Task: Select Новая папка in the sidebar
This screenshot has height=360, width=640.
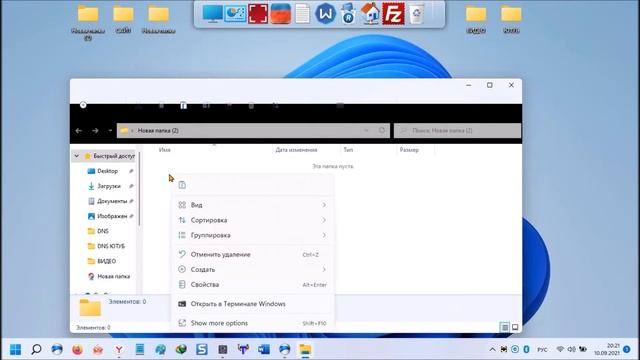Action: pos(109,276)
